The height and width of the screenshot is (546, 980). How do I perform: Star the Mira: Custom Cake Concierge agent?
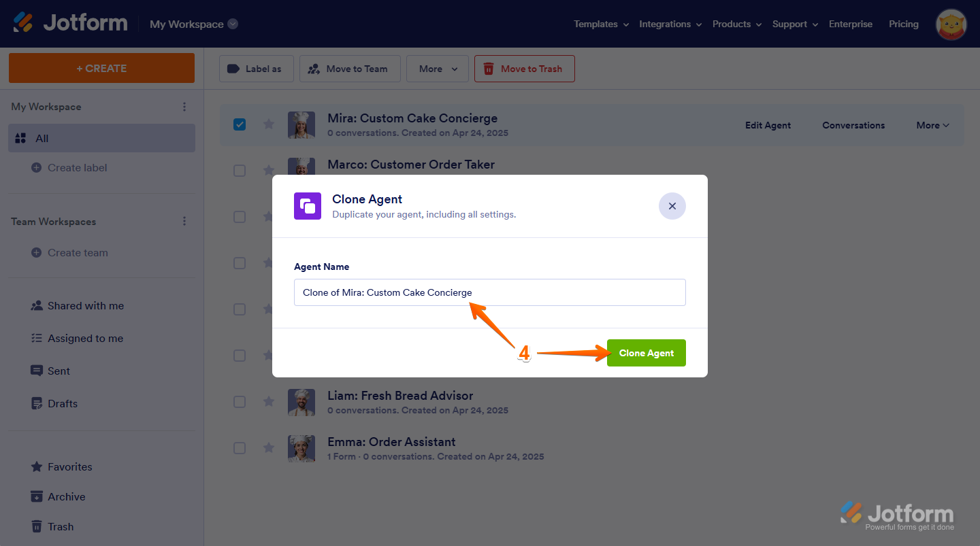click(269, 124)
